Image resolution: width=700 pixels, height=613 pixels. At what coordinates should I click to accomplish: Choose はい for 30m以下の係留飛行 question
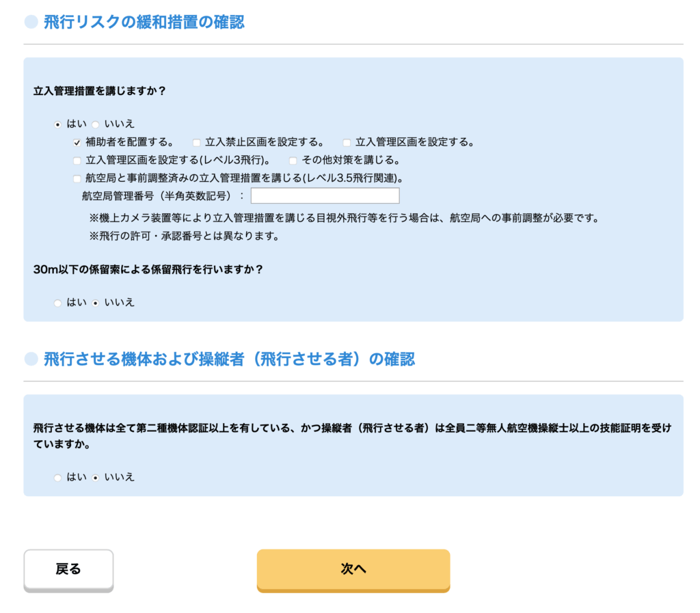click(x=57, y=303)
